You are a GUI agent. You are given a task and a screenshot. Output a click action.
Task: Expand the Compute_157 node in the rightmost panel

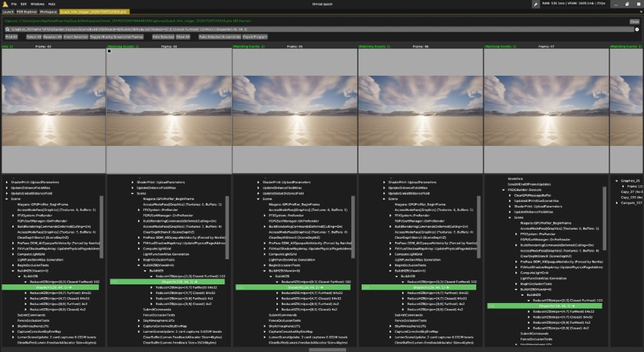coord(617,203)
